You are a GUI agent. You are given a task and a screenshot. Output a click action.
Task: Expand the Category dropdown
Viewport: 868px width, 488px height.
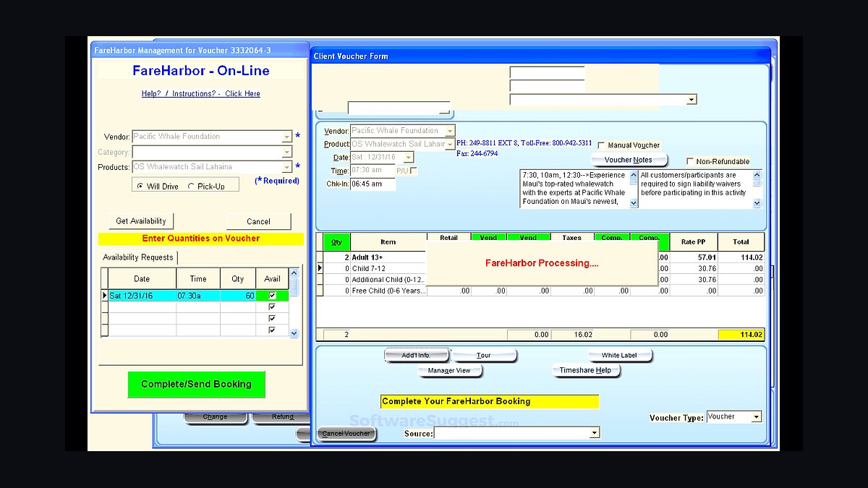pos(286,152)
